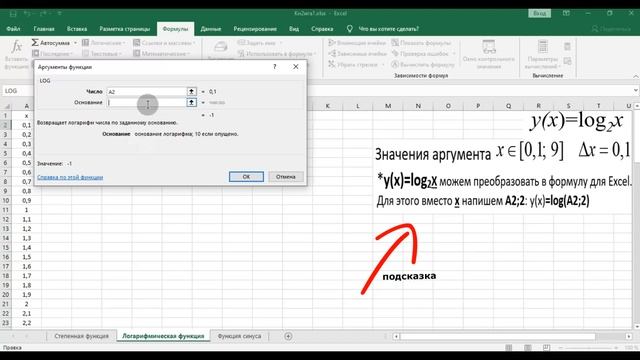This screenshot has width=640, height=360.
Task: Click Проверка ошибок error checking
Action: click(x=423, y=53)
